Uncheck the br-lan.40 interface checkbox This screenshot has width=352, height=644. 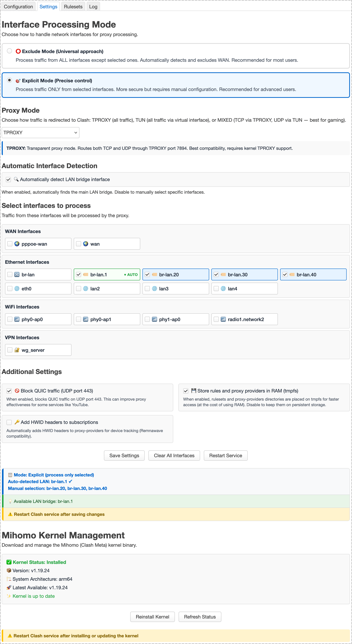(x=285, y=274)
